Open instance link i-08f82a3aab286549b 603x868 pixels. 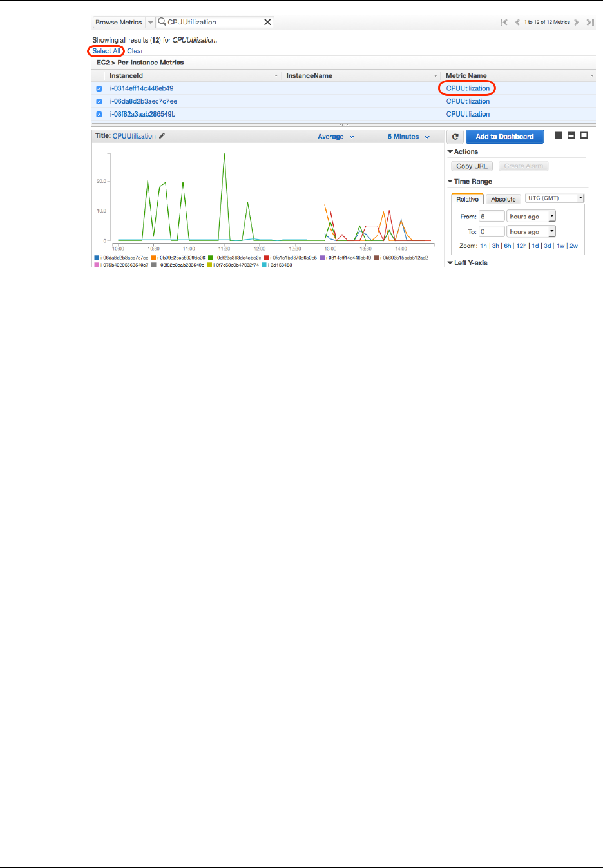[x=142, y=114]
